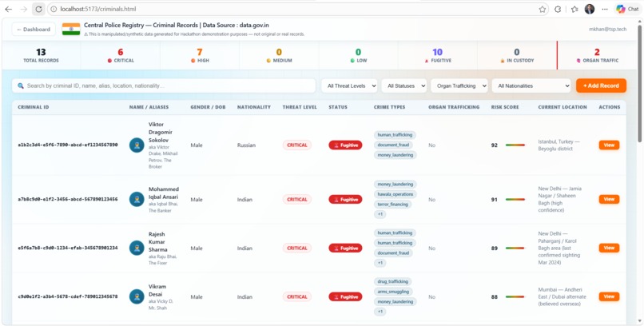Click drug_trafficking crime tag
Image resolution: width=644 pixels, height=326 pixels.
pyautogui.click(x=392, y=282)
